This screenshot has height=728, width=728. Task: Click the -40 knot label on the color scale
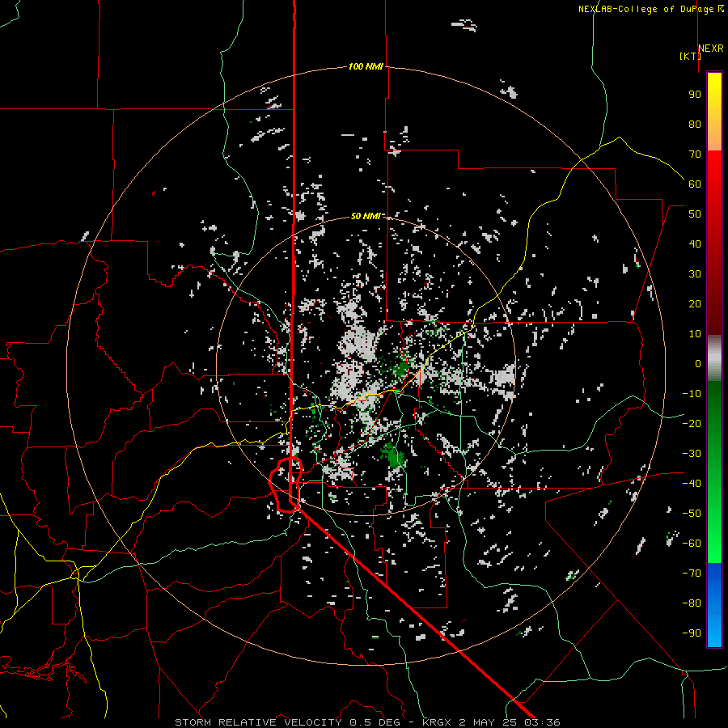[692, 484]
